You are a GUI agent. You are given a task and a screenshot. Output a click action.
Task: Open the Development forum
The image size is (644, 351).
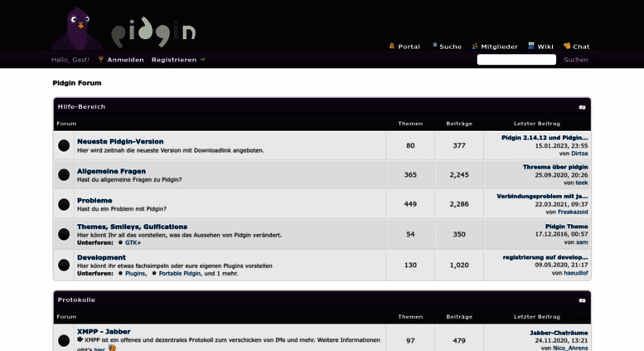[x=101, y=257]
